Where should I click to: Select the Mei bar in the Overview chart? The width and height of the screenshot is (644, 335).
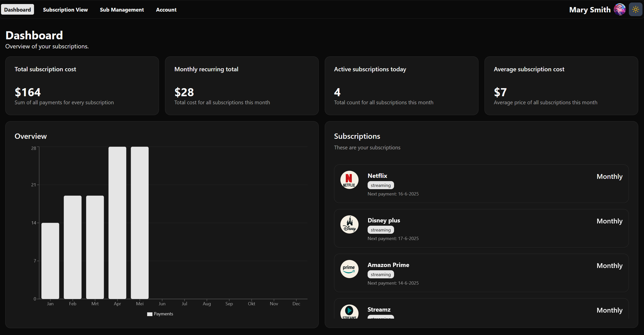click(140, 224)
